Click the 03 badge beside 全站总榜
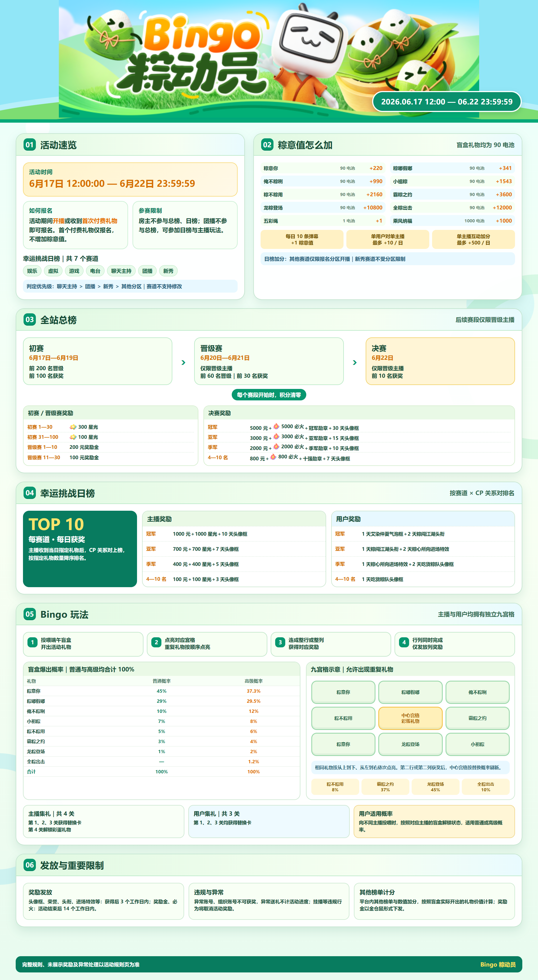The image size is (538, 980). pyautogui.click(x=30, y=319)
